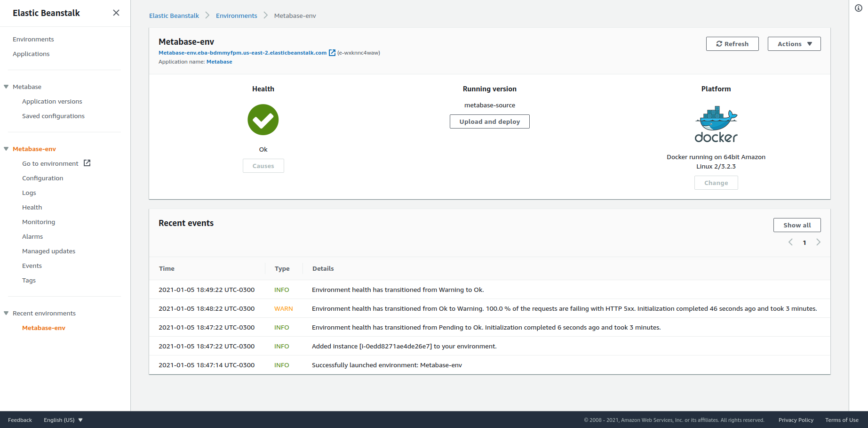Image resolution: width=868 pixels, height=428 pixels.
Task: Click the Upload and deploy button
Action: tap(489, 121)
